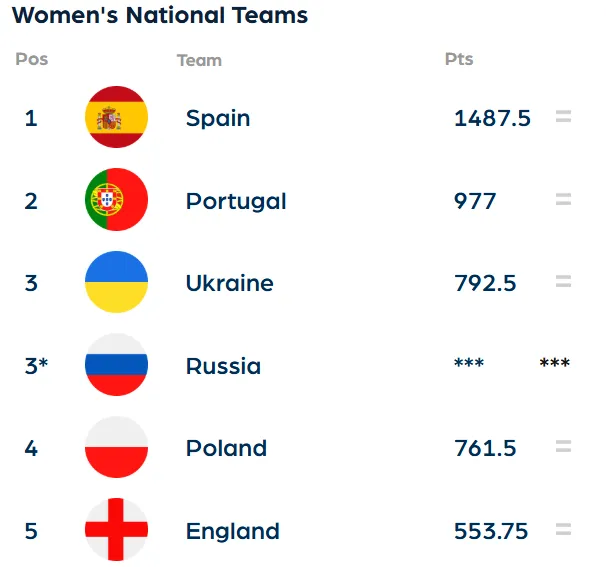The width and height of the screenshot is (606, 567).
Task: Open the Poland team name
Action: click(226, 448)
